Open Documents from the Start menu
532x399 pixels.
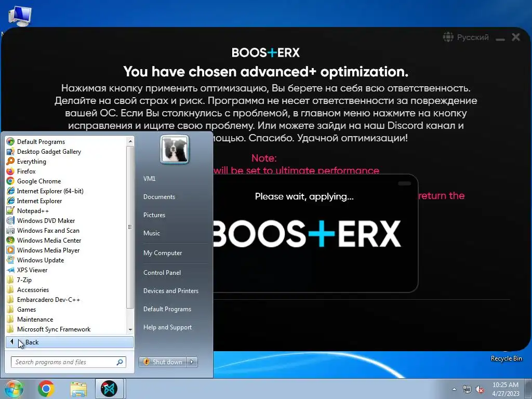[x=159, y=197]
